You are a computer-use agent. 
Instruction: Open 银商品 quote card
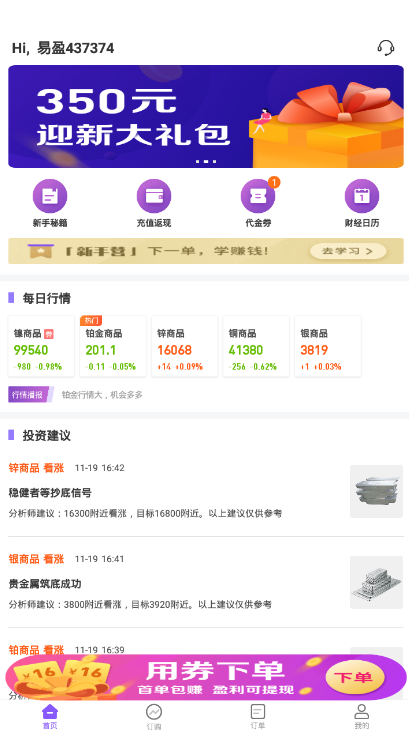tap(328, 346)
